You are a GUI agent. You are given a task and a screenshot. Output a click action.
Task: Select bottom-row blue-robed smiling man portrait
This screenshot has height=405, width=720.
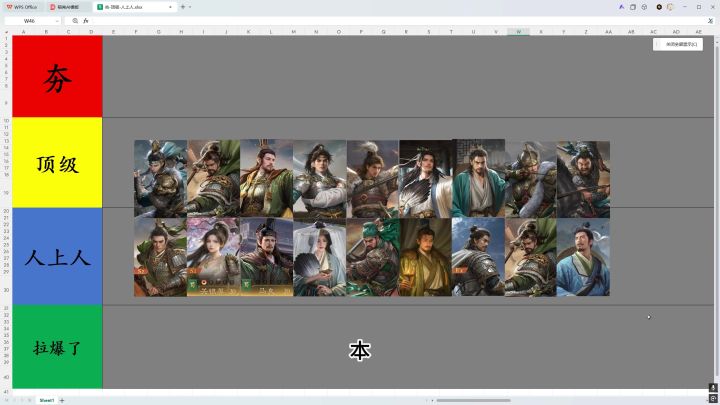pyautogui.click(x=583, y=257)
